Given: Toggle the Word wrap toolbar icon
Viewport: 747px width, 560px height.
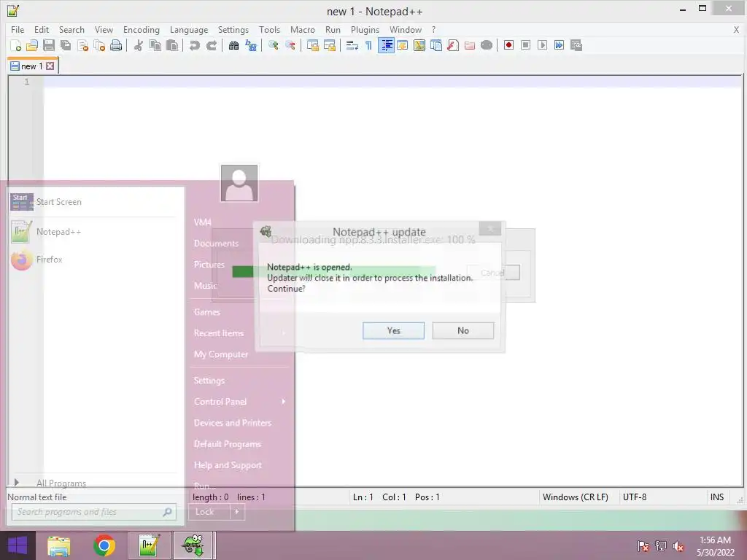Looking at the screenshot, I should (x=352, y=45).
